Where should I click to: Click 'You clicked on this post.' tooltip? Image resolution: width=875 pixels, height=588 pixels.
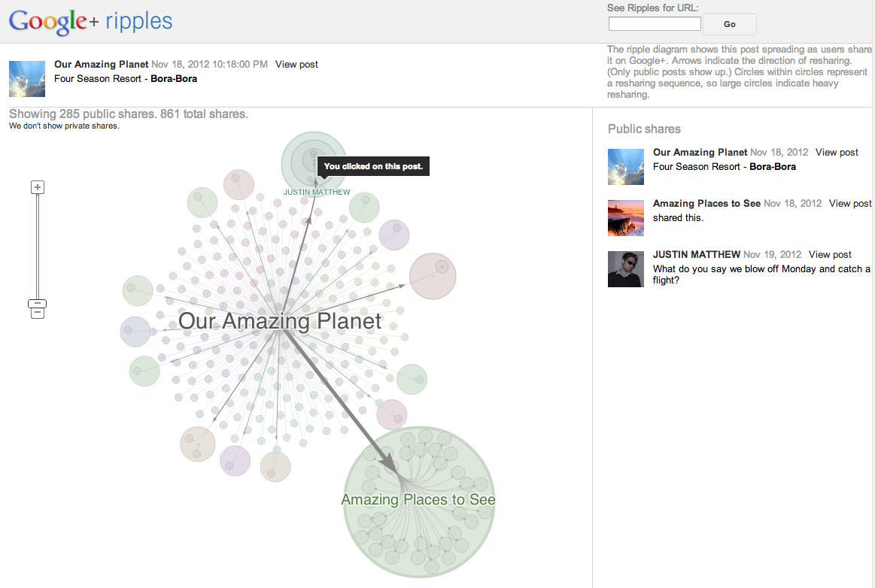click(373, 166)
